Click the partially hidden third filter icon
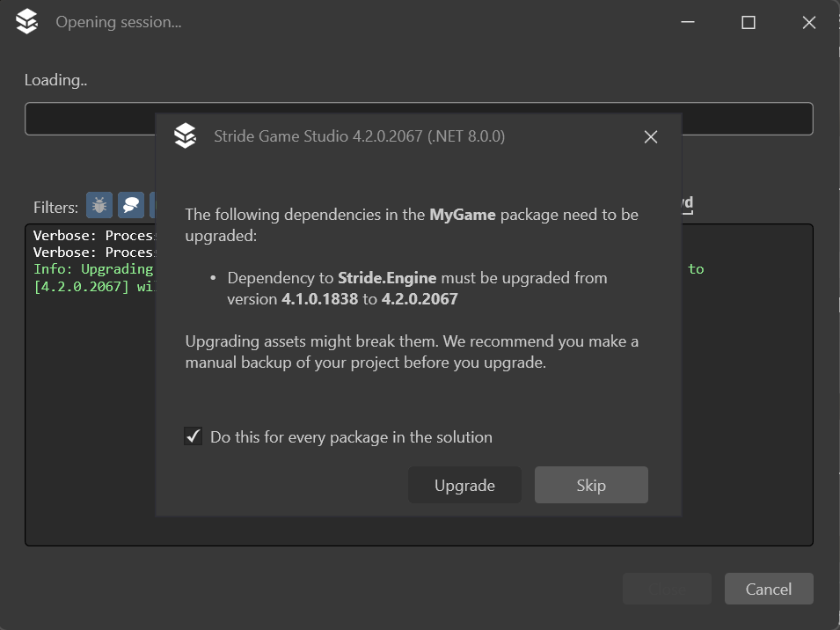 point(154,205)
